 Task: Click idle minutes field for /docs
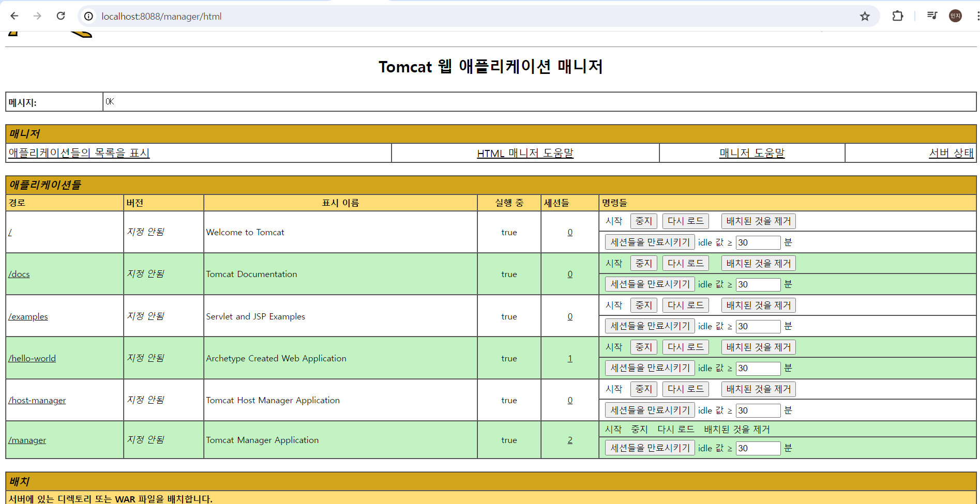point(758,284)
